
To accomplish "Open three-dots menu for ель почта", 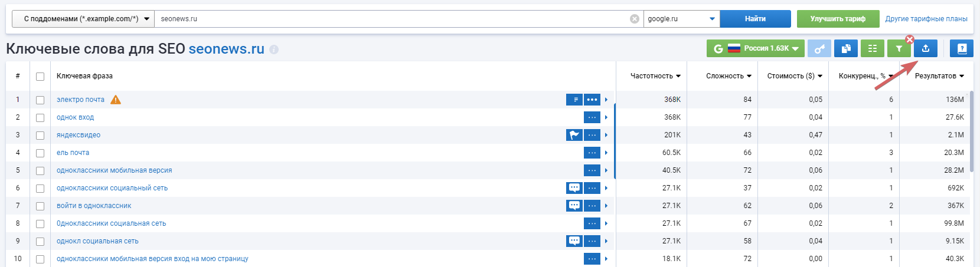I will coord(592,153).
